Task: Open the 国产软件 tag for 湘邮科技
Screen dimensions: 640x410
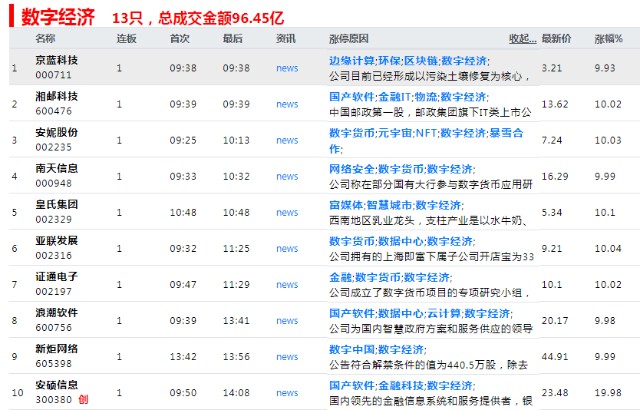Action: tap(351, 97)
